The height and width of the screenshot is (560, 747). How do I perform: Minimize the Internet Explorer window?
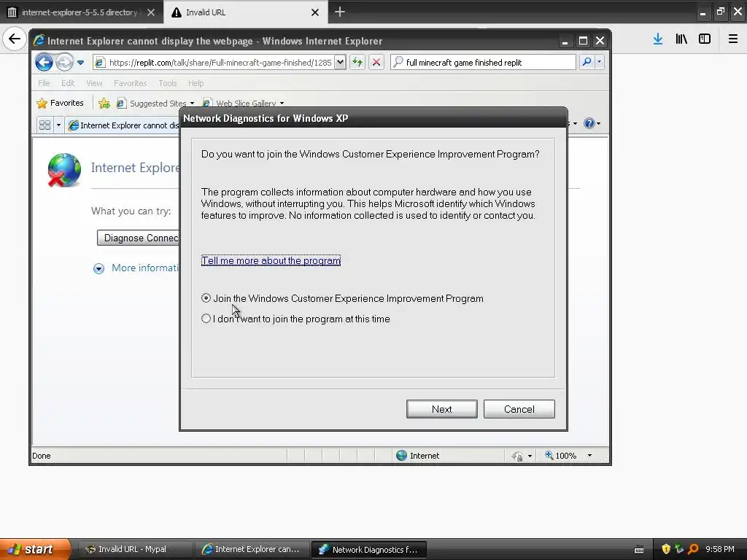[565, 41]
